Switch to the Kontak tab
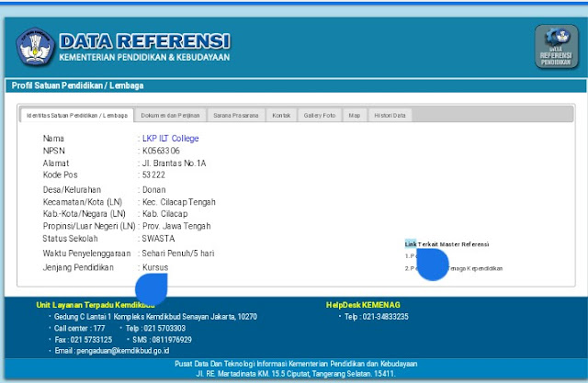The image size is (588, 383). 281,116
